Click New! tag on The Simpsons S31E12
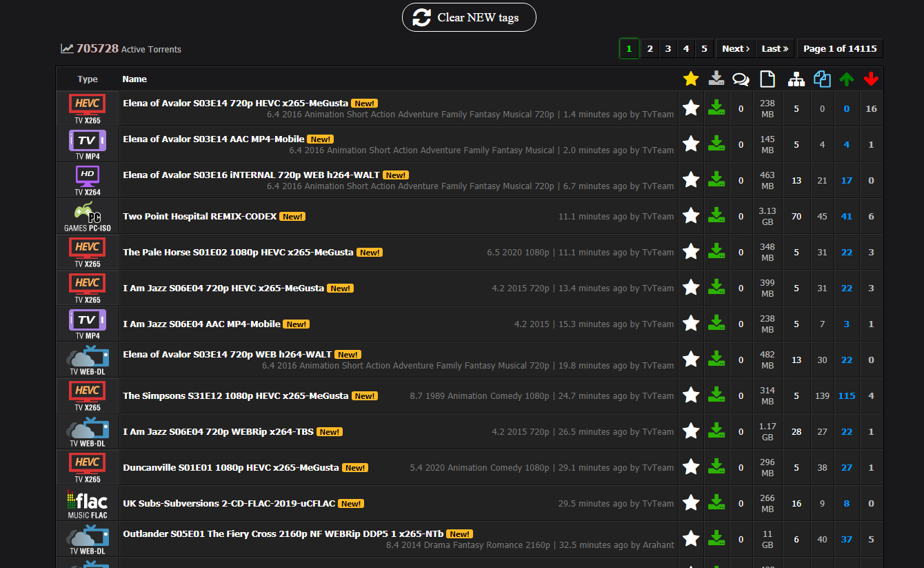The image size is (924, 568). coord(364,396)
